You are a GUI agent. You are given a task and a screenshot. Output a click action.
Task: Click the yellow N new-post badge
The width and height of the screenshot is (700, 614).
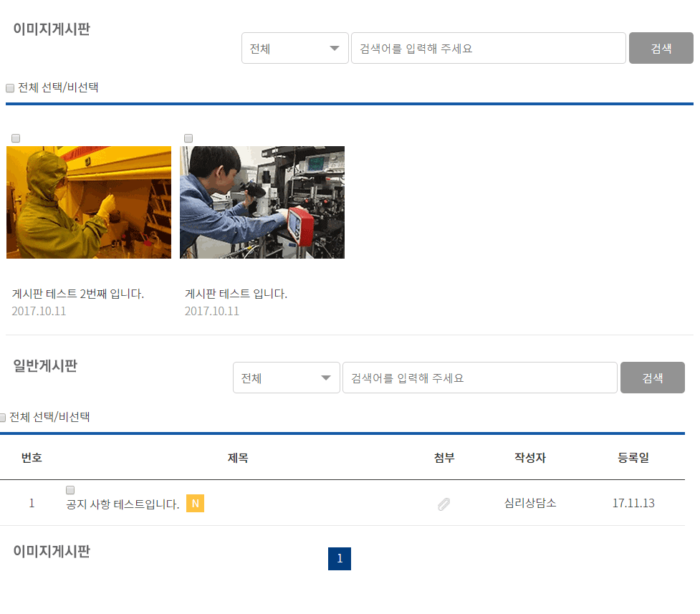click(195, 504)
